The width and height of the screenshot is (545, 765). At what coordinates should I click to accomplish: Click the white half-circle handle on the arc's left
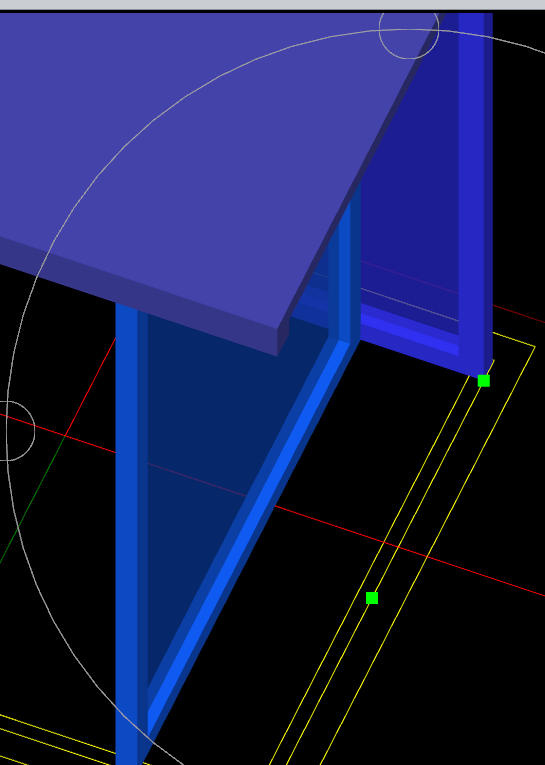18,431
